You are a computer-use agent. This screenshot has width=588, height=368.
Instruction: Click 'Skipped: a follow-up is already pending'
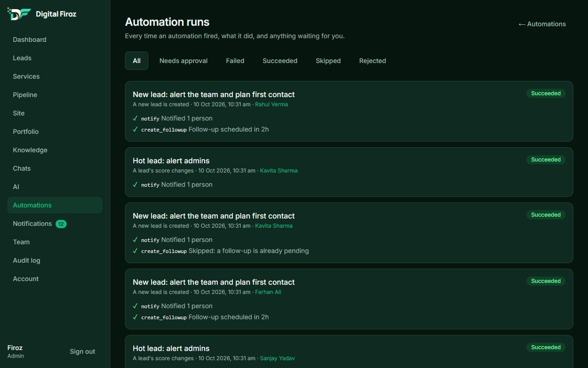click(x=249, y=251)
